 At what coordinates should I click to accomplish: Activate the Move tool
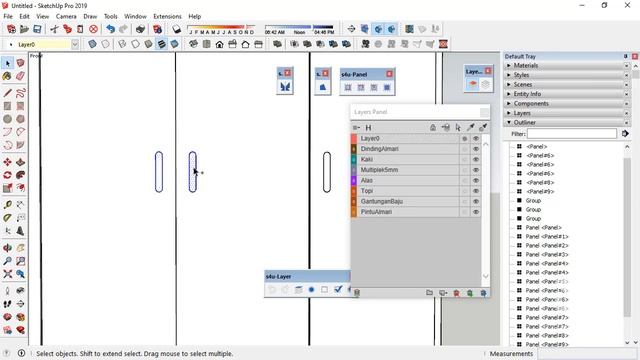coord(7,162)
